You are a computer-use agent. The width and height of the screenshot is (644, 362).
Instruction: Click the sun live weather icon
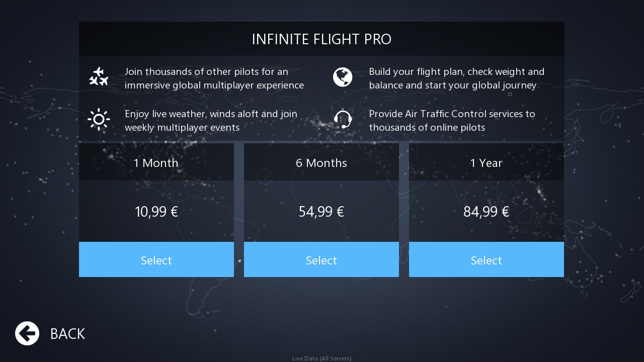(99, 119)
